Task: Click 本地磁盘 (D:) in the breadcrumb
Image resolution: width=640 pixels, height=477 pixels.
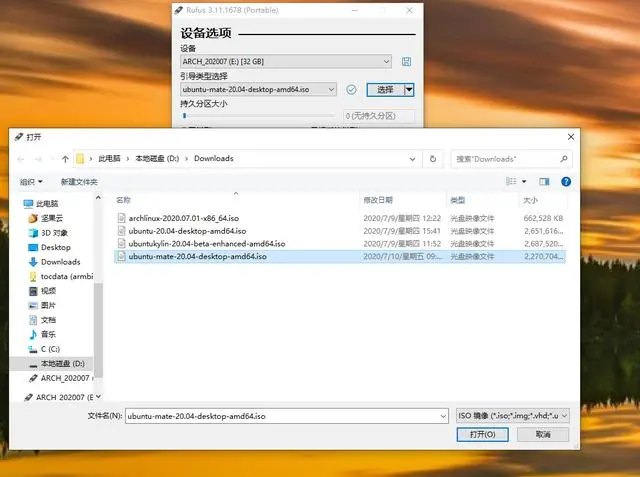Action: point(157,158)
